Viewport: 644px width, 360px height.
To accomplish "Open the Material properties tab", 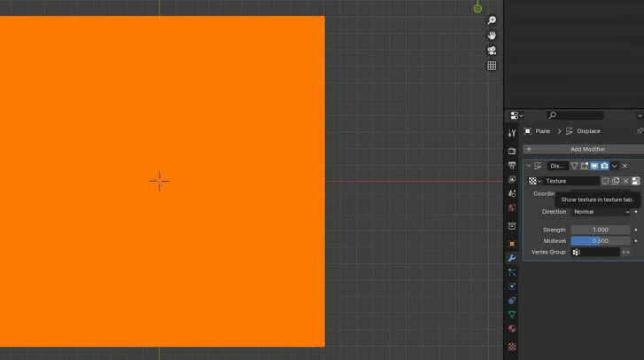I will (x=512, y=329).
